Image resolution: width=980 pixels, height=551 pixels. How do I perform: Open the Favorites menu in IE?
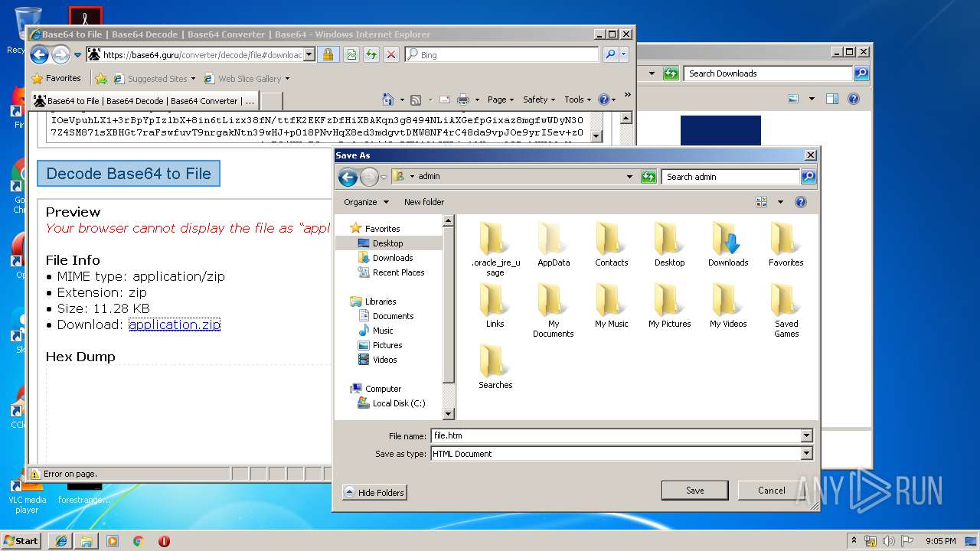point(56,78)
